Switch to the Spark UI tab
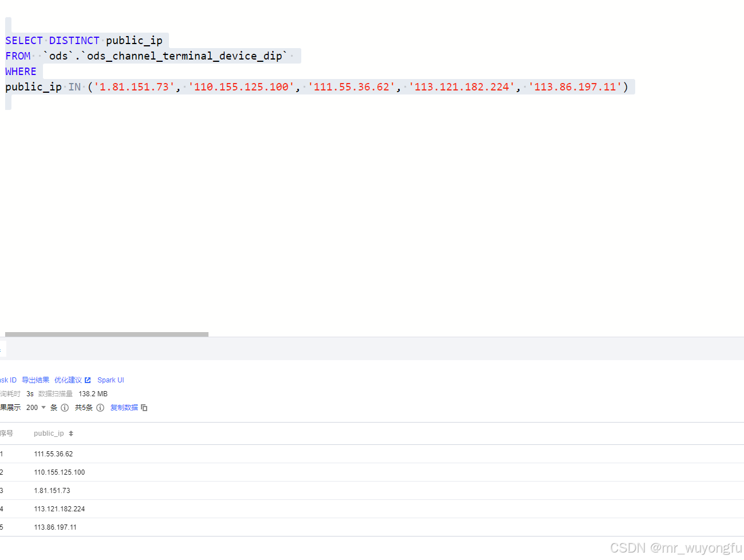 (111, 380)
